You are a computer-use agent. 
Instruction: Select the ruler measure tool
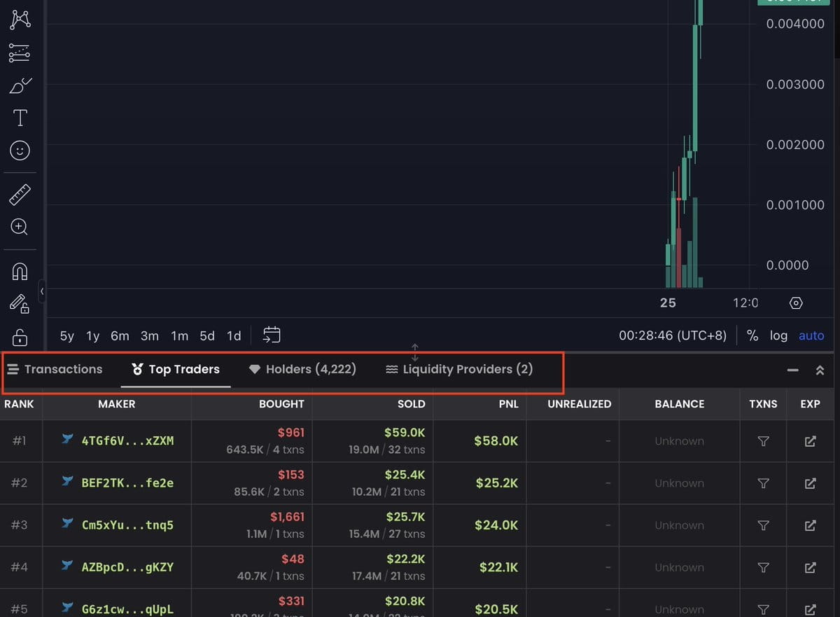tap(20, 195)
